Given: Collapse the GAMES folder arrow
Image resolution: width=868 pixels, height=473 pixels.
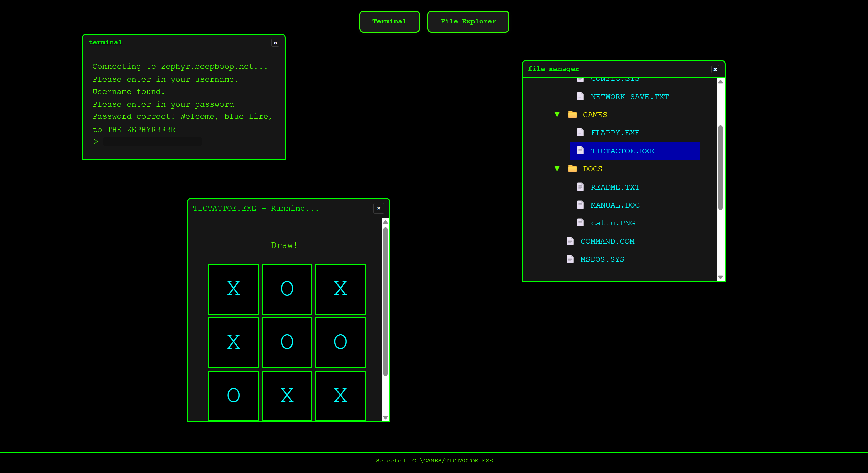Looking at the screenshot, I should point(557,115).
